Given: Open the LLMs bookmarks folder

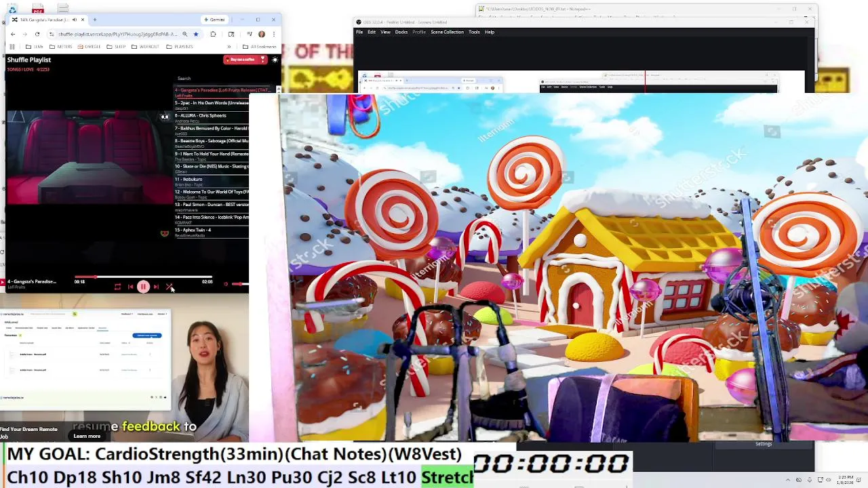Looking at the screenshot, I should coord(35,47).
